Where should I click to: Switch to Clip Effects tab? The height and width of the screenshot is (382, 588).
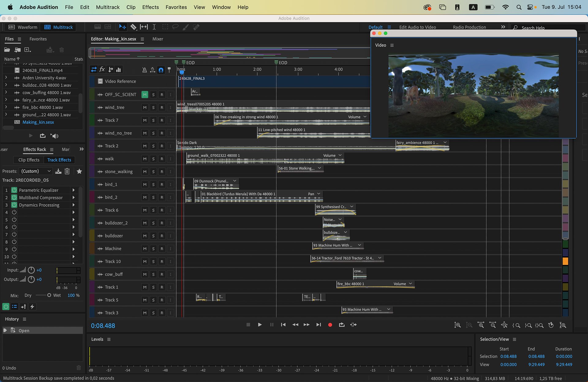pyautogui.click(x=29, y=160)
